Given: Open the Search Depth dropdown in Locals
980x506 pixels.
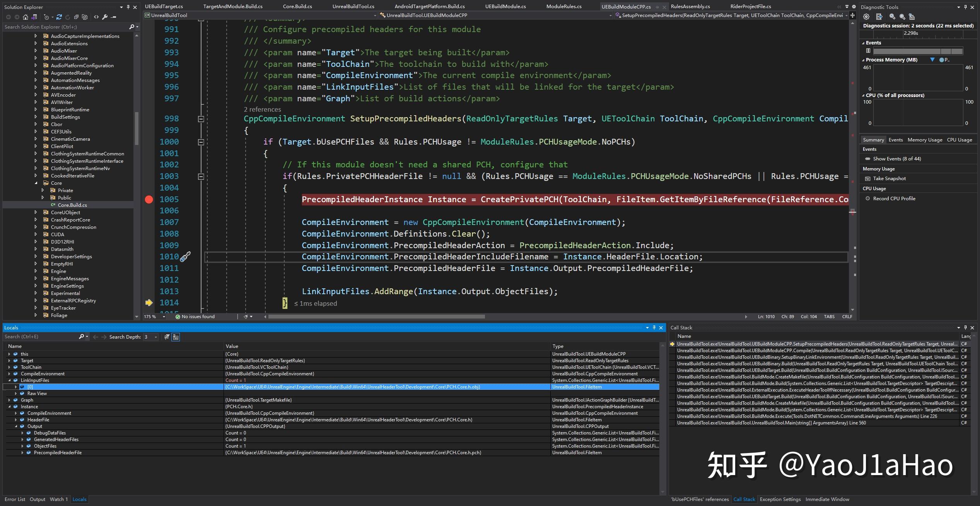Looking at the screenshot, I should pos(155,337).
